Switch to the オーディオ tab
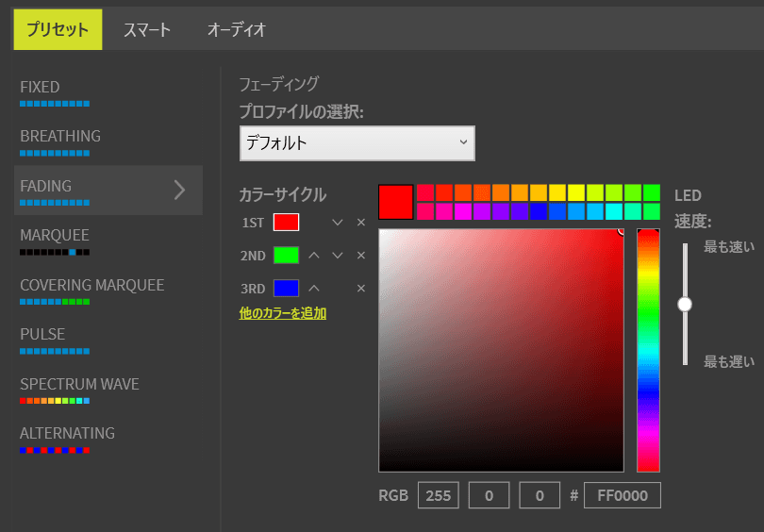The width and height of the screenshot is (764, 532). [x=237, y=30]
